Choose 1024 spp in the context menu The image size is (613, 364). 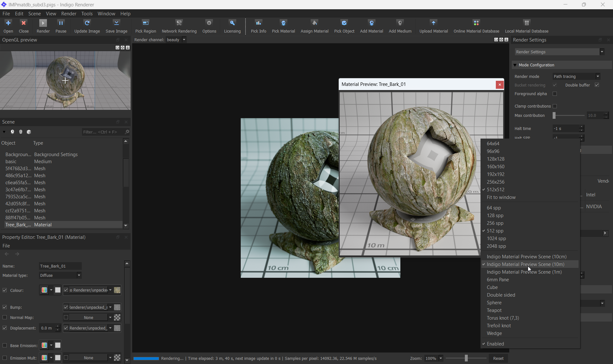click(496, 239)
